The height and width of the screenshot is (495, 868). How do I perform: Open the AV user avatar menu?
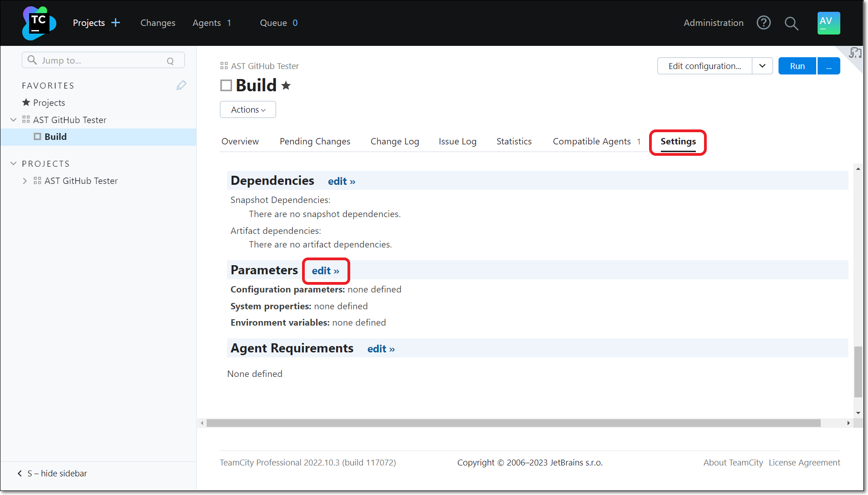828,23
